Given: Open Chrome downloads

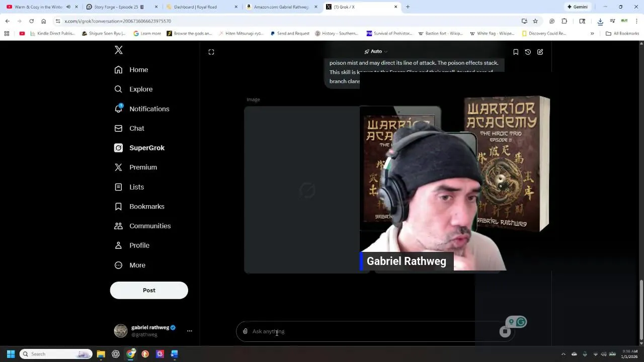Looking at the screenshot, I should coord(600,21).
